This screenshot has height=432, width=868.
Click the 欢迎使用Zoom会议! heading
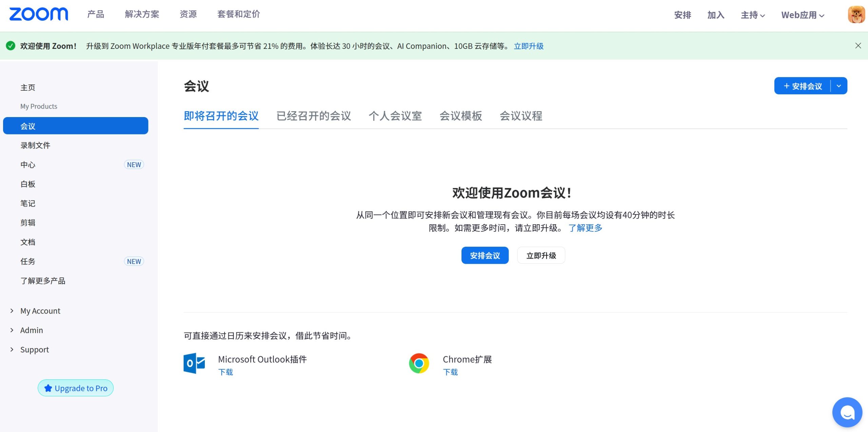click(x=512, y=193)
